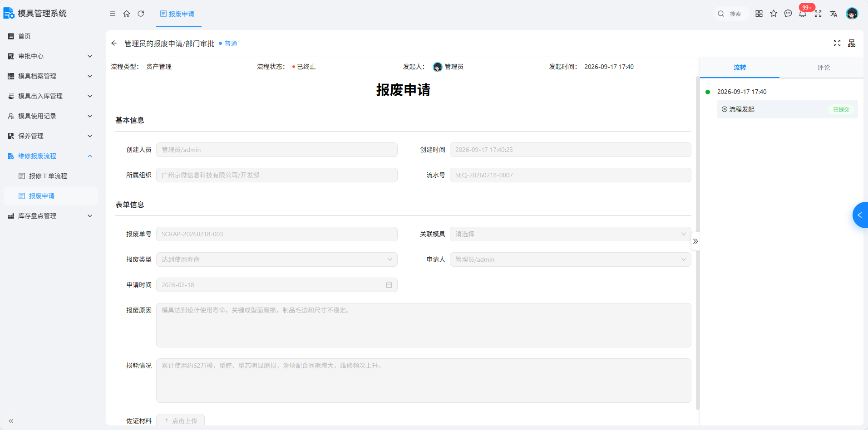Open the language translate icon
This screenshot has width=868, height=430.
(x=833, y=14)
